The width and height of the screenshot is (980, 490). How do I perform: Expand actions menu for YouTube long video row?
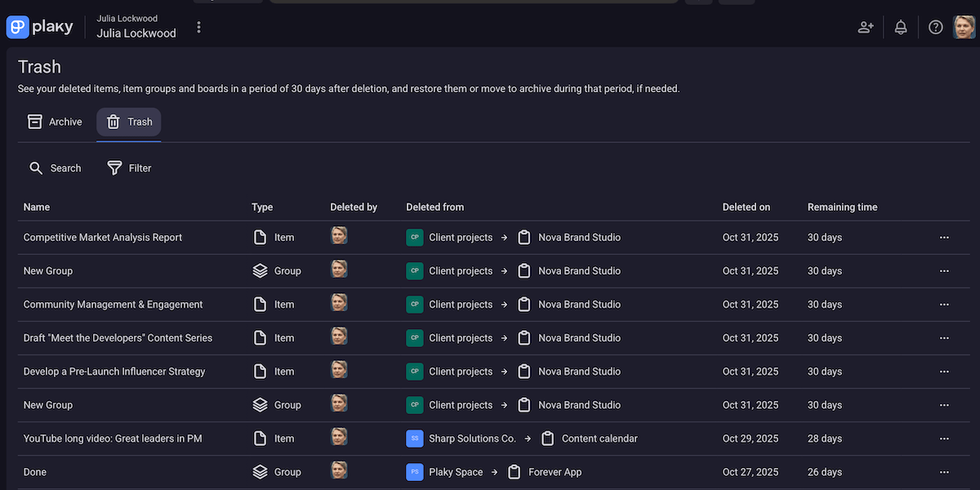(944, 439)
